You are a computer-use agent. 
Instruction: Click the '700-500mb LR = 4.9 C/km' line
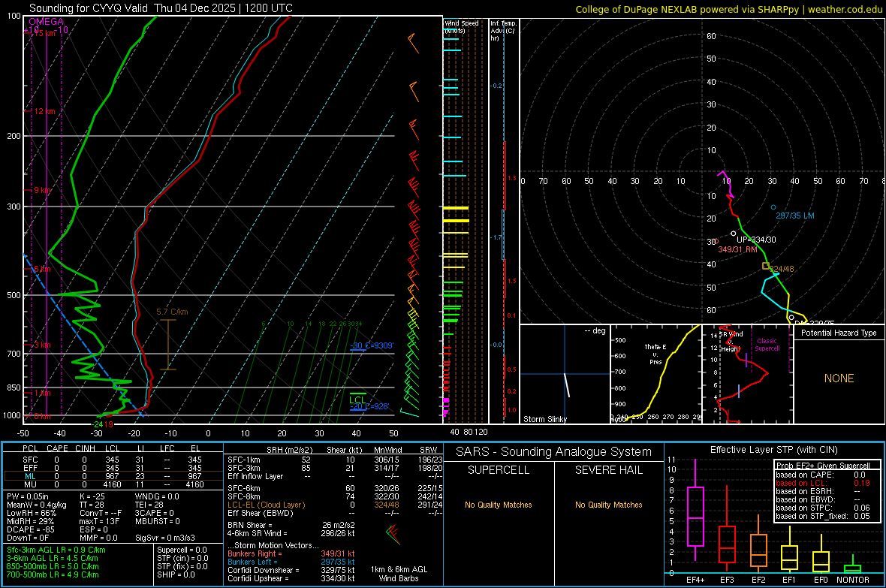click(x=53, y=574)
